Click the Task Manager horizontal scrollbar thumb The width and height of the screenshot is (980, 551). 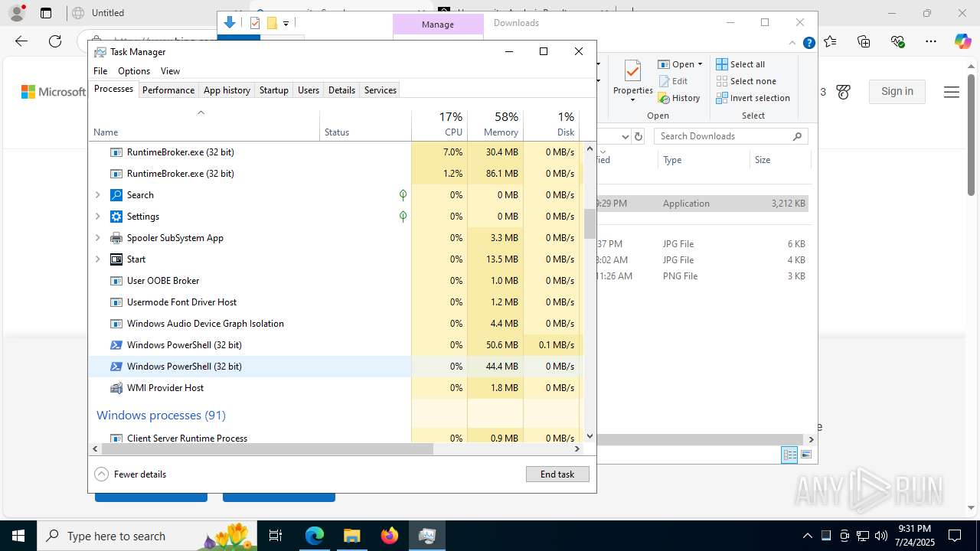(x=266, y=449)
